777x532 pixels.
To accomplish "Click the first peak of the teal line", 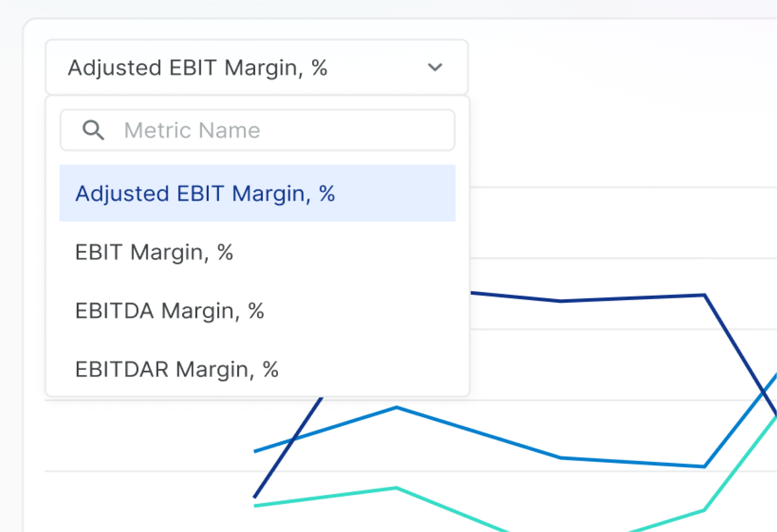I will tap(397, 488).
